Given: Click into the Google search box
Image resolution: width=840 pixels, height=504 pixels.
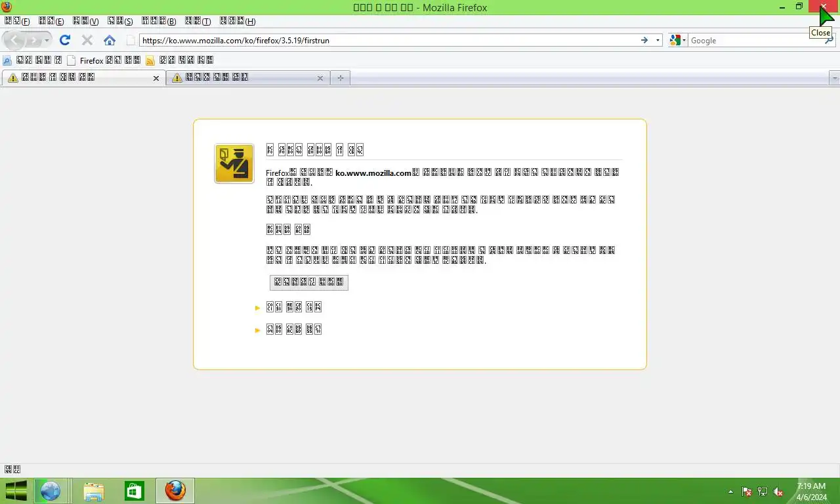Looking at the screenshot, I should [x=755, y=41].
